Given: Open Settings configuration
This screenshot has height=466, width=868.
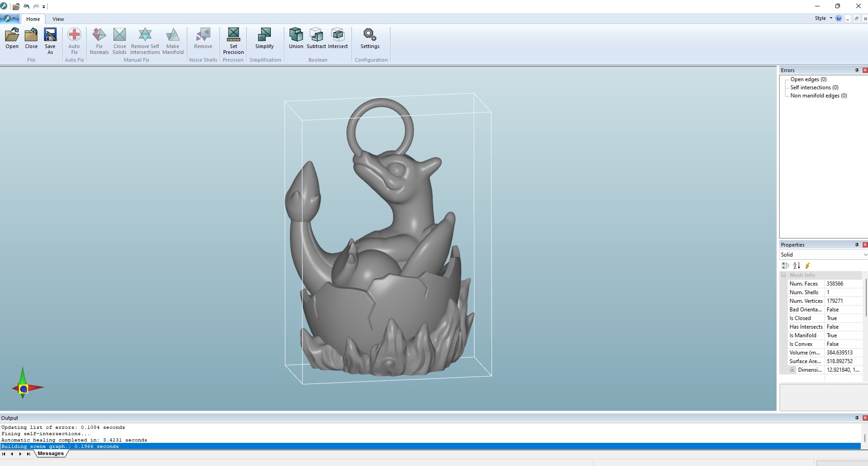Looking at the screenshot, I should coord(370,39).
